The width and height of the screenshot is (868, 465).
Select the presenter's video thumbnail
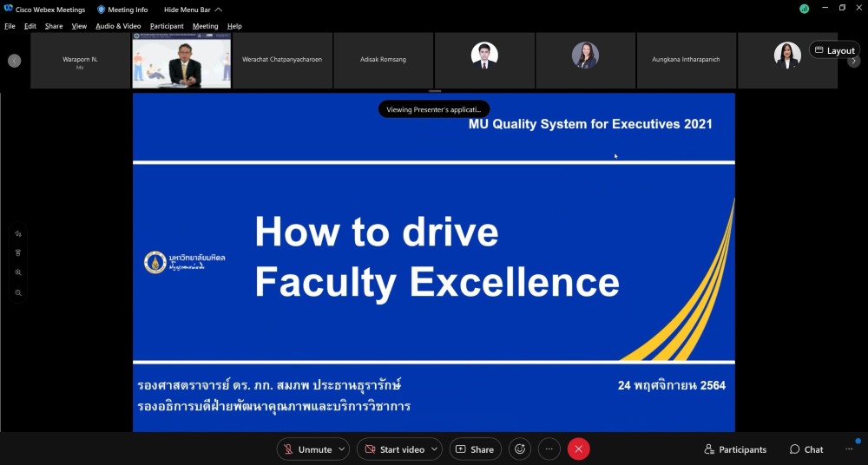point(181,61)
